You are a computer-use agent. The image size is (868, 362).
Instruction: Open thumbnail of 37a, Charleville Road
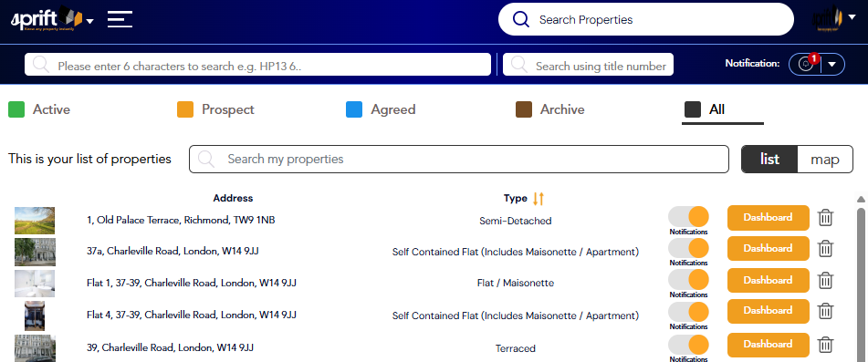pos(35,252)
